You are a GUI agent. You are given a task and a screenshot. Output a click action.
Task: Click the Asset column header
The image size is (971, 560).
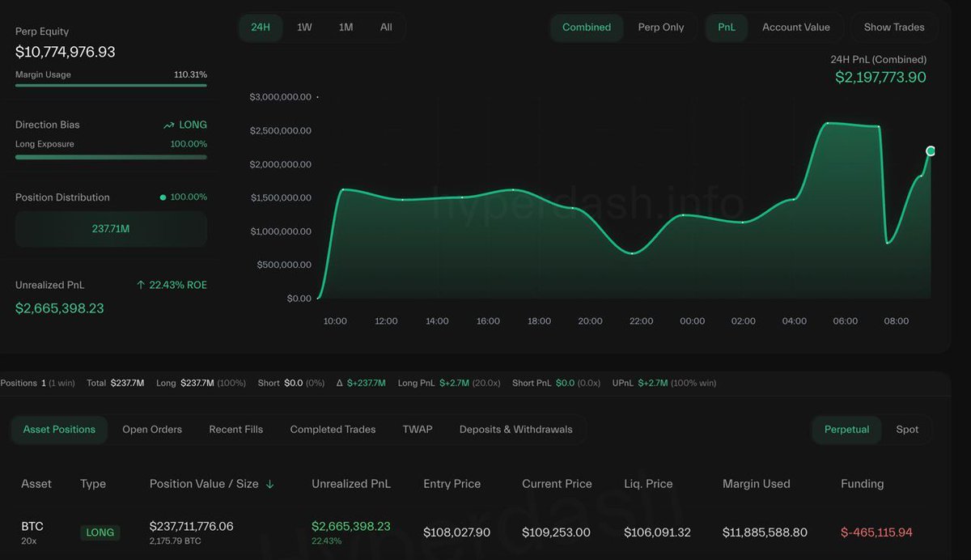coord(36,483)
